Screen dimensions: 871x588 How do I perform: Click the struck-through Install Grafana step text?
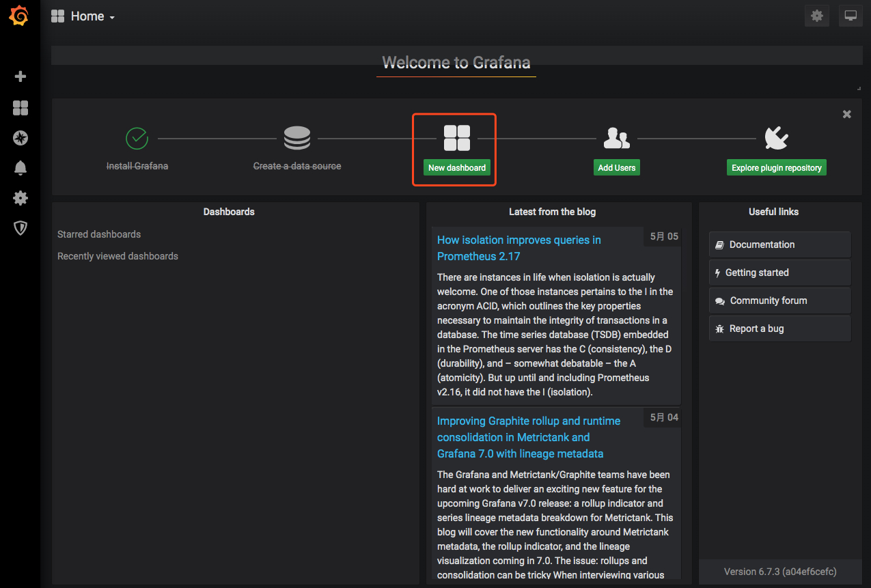pos(137,166)
